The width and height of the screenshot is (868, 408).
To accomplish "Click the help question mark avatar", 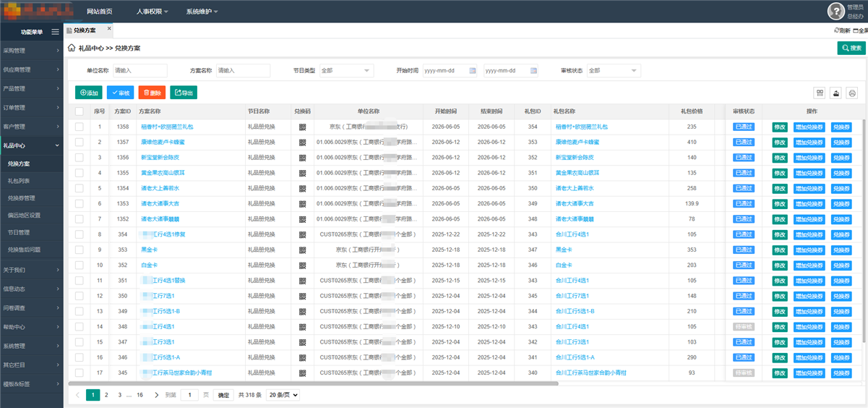I will pyautogui.click(x=835, y=11).
